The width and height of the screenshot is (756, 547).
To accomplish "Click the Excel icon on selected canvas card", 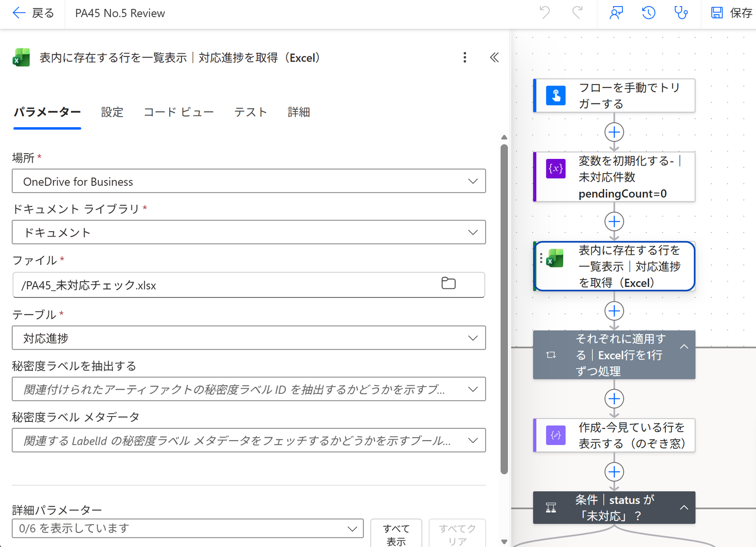I will pyautogui.click(x=555, y=258).
